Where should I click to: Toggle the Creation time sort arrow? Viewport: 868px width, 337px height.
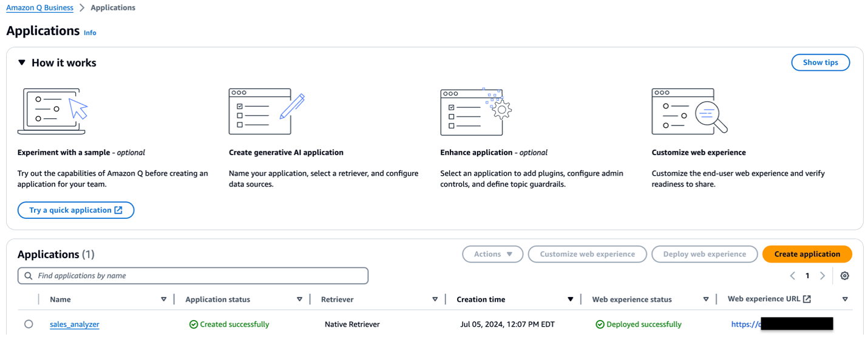[571, 299]
